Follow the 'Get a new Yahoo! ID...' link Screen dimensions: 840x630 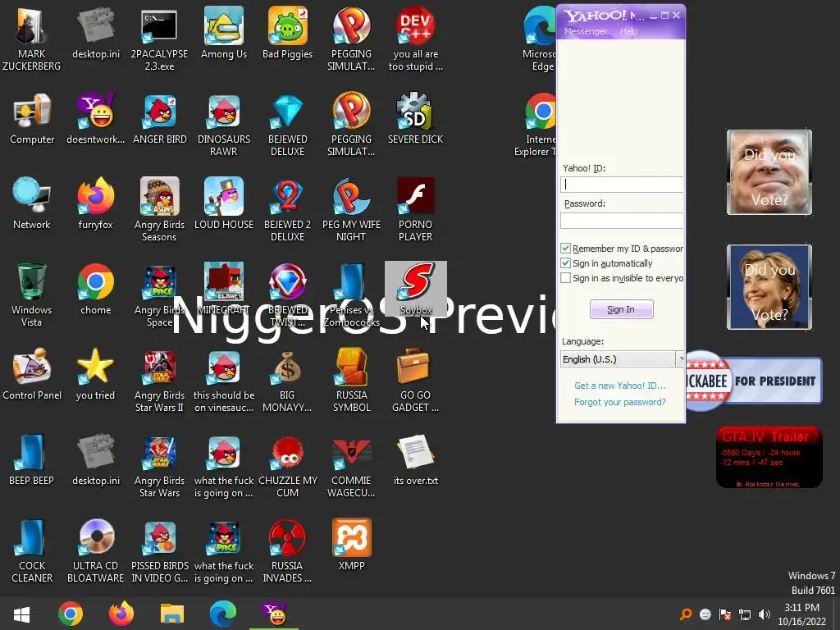point(620,386)
